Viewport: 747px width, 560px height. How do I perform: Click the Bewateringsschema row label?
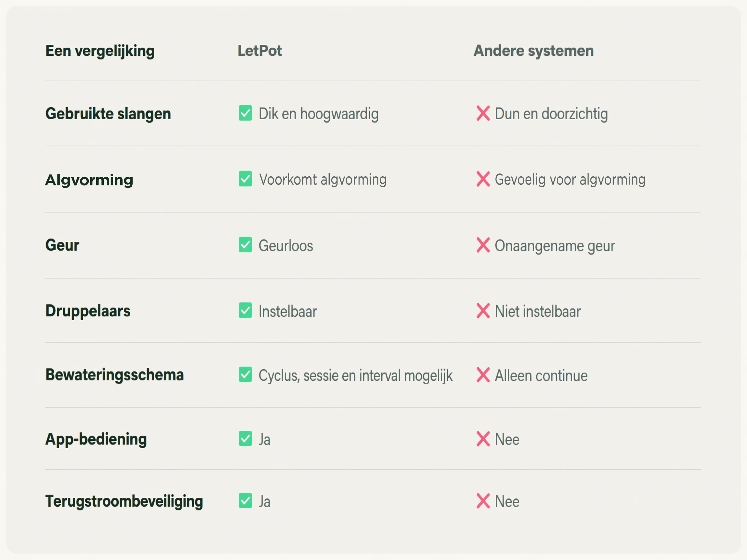pos(115,375)
